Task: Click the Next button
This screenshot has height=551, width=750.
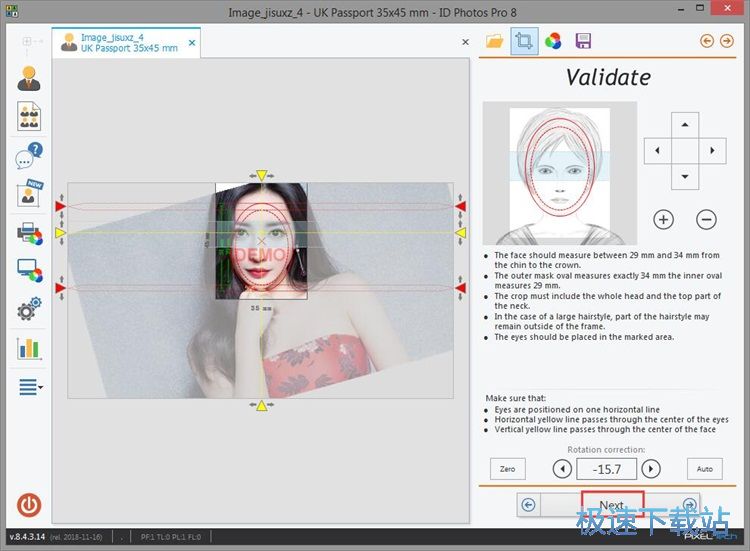Action: pos(612,504)
